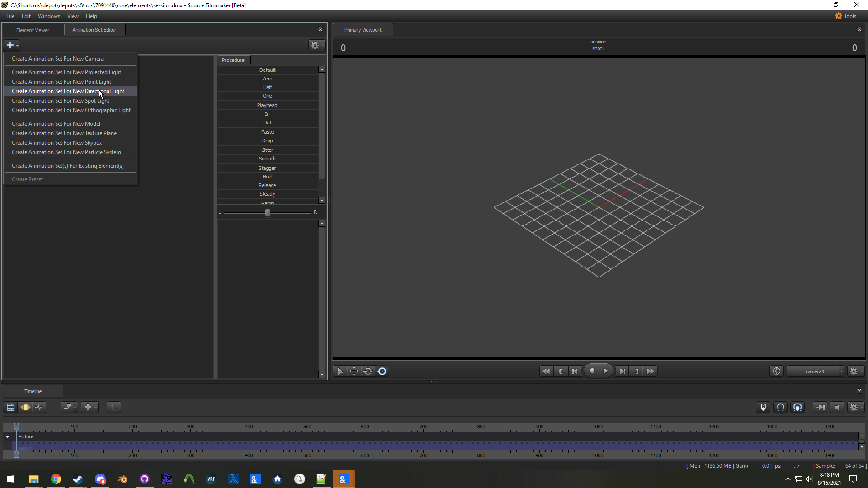Viewport: 868px width, 488px height.
Task: Click the jump-to-end arrow icon in timeline toolbar
Action: (x=820, y=407)
